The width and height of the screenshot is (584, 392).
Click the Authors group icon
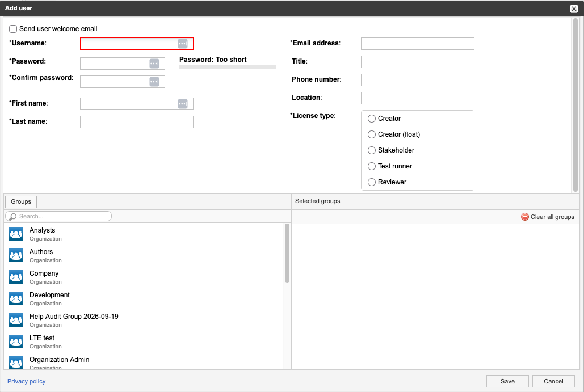(16, 256)
